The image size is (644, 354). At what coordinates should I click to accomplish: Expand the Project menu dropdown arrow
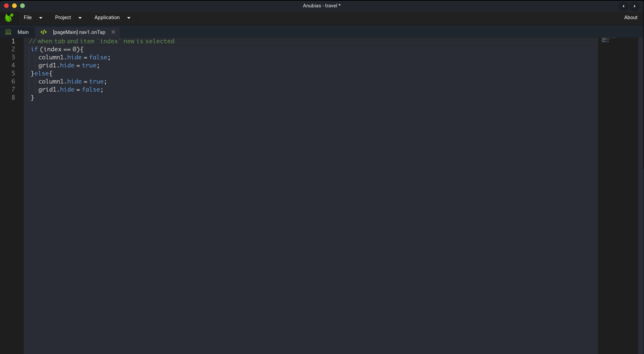tap(80, 18)
